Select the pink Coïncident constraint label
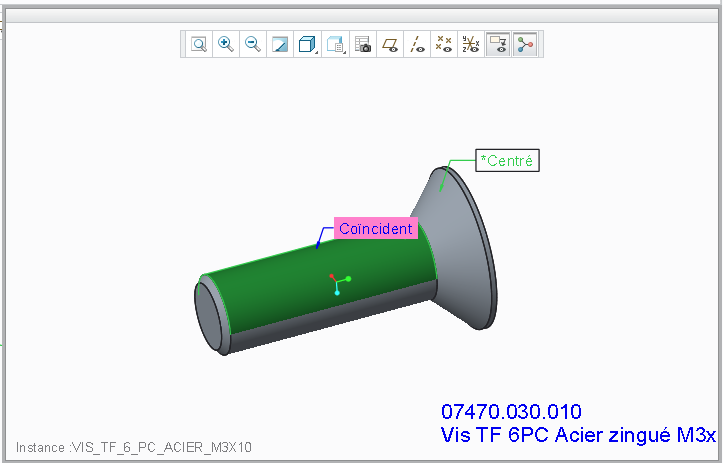The image size is (723, 463). point(376,228)
